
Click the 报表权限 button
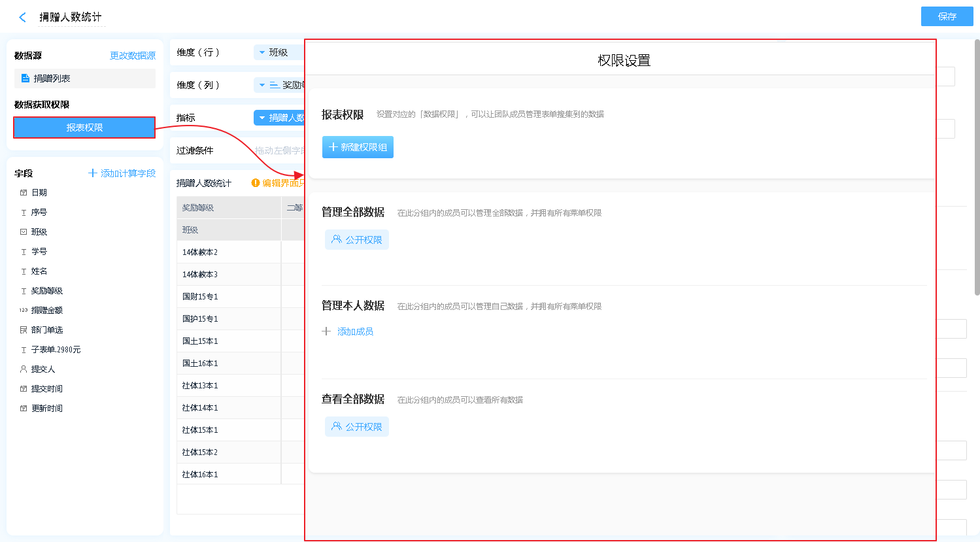tap(84, 127)
